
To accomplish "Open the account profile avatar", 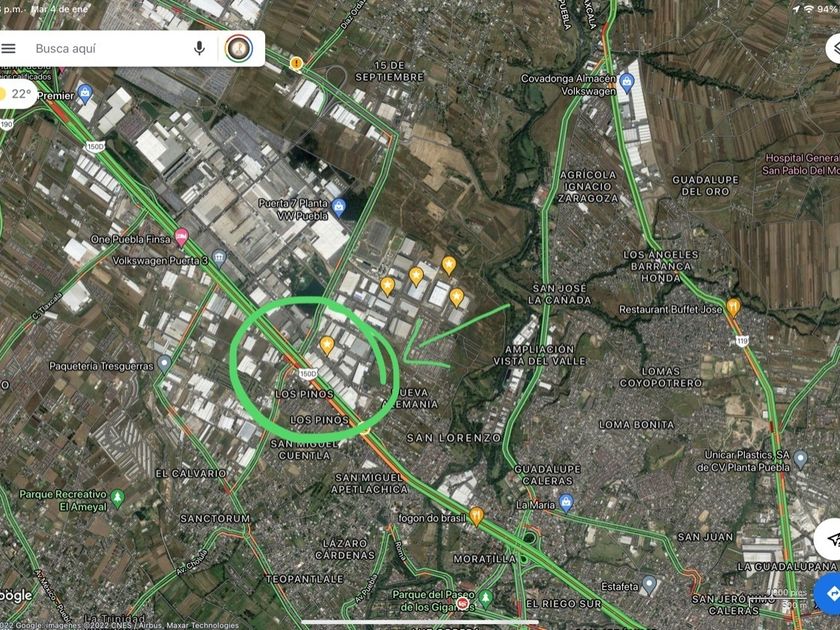I will click(x=239, y=49).
